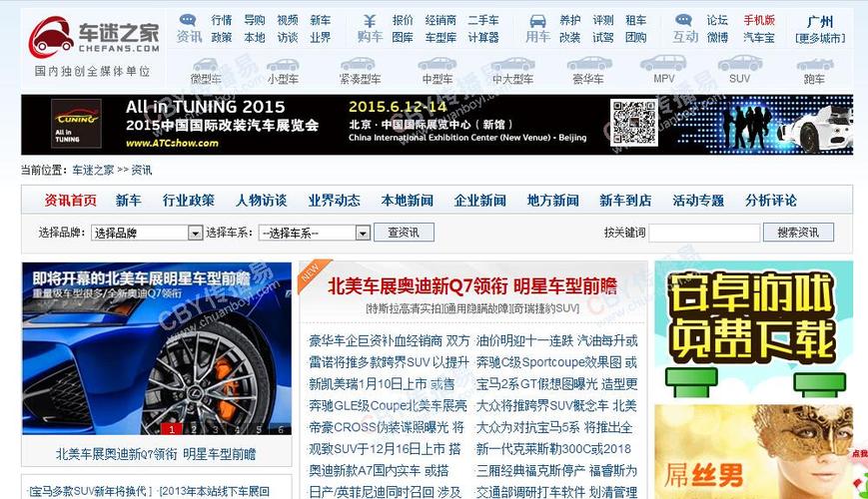Go to slide 2 in car slideshow
The width and height of the screenshot is (868, 499).
(193, 429)
